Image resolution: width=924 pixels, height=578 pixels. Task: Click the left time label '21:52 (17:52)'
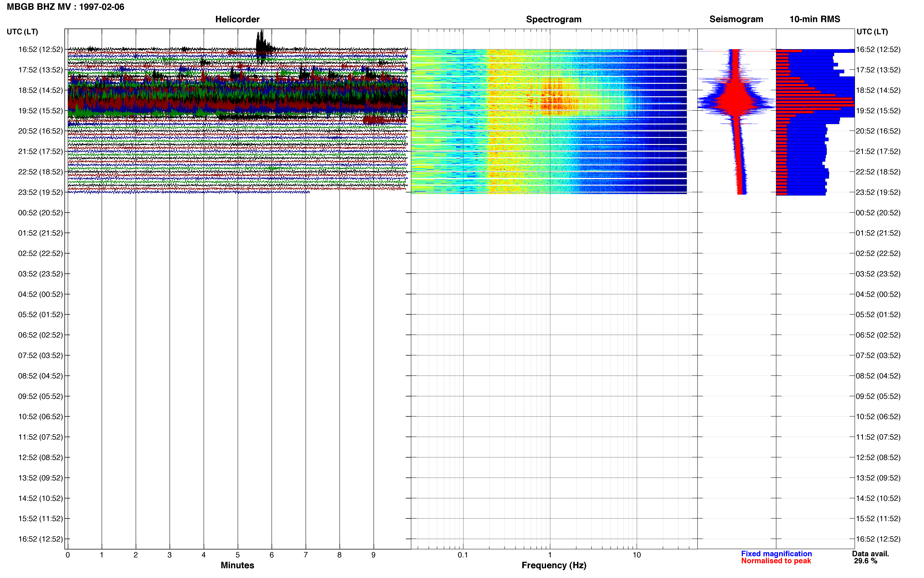[x=40, y=151]
